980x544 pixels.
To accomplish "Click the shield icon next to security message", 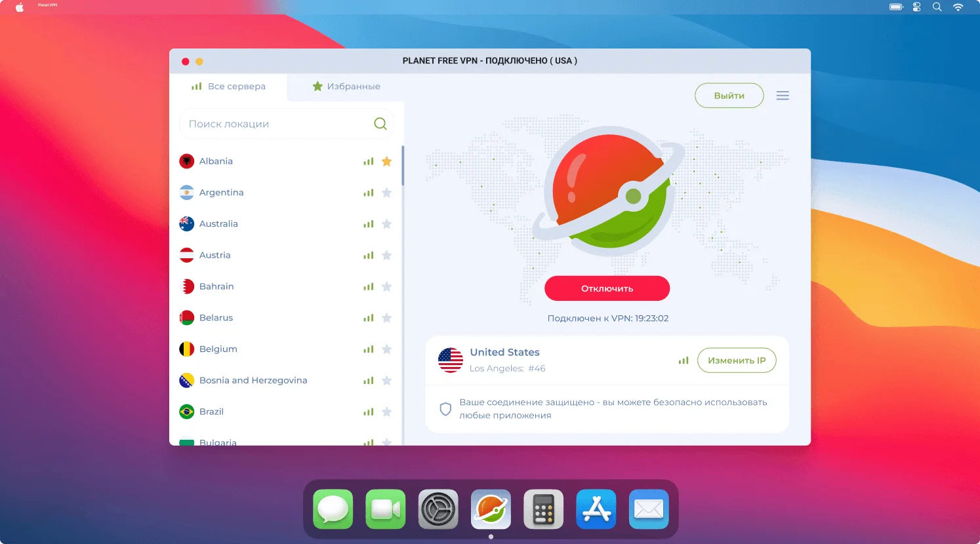I will (445, 408).
